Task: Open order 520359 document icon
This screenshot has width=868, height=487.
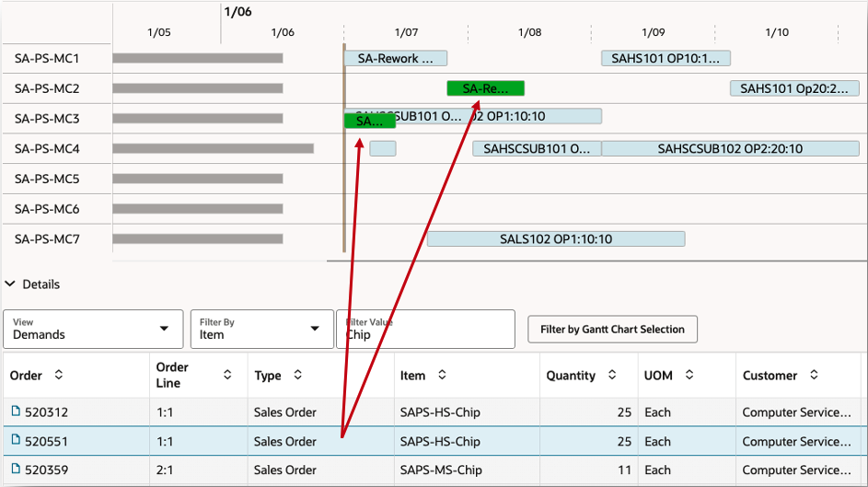Action: 16,469
